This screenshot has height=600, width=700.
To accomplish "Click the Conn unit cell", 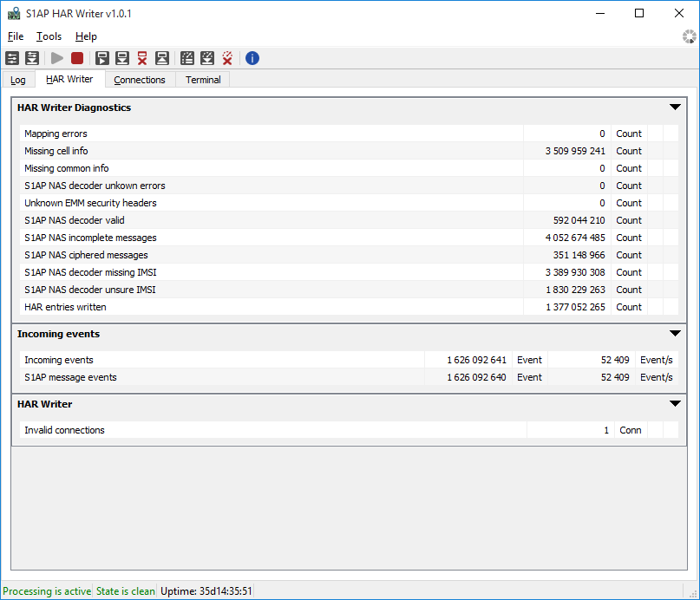I will 631,430.
